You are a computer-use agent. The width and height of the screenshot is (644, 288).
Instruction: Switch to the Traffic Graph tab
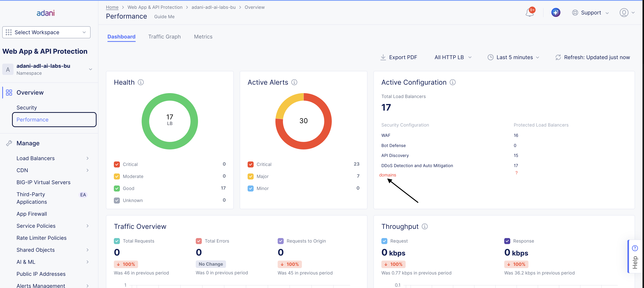pos(164,37)
